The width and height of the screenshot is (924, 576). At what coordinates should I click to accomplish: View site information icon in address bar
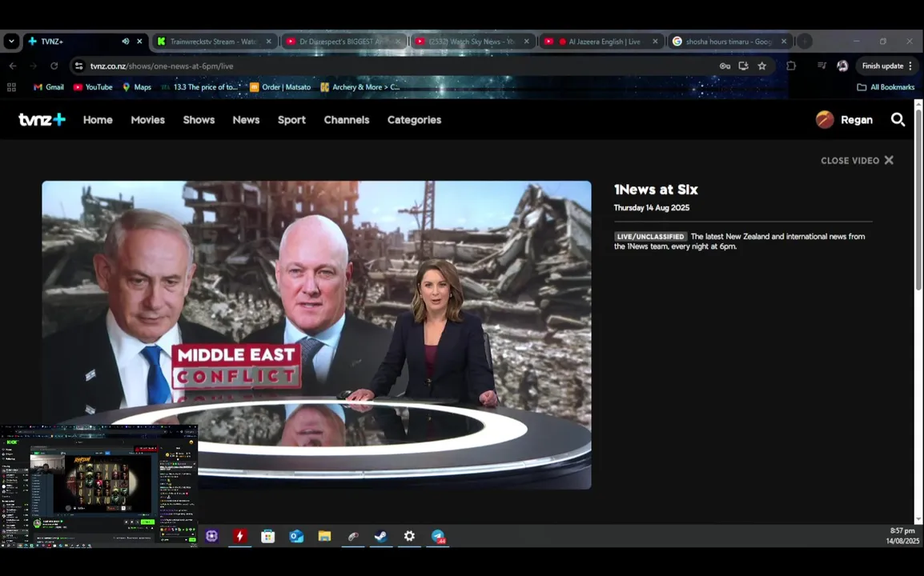point(79,66)
